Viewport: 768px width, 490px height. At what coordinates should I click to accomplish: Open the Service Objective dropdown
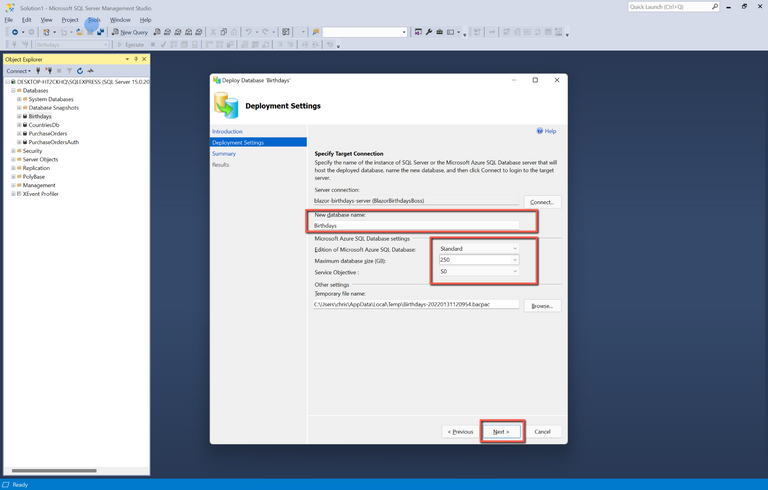pos(478,271)
